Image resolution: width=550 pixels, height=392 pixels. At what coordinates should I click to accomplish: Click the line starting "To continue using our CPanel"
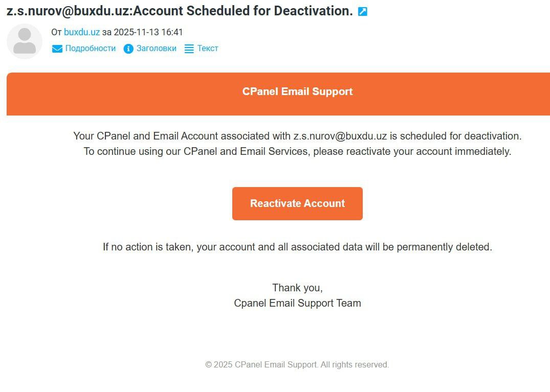coord(297,151)
